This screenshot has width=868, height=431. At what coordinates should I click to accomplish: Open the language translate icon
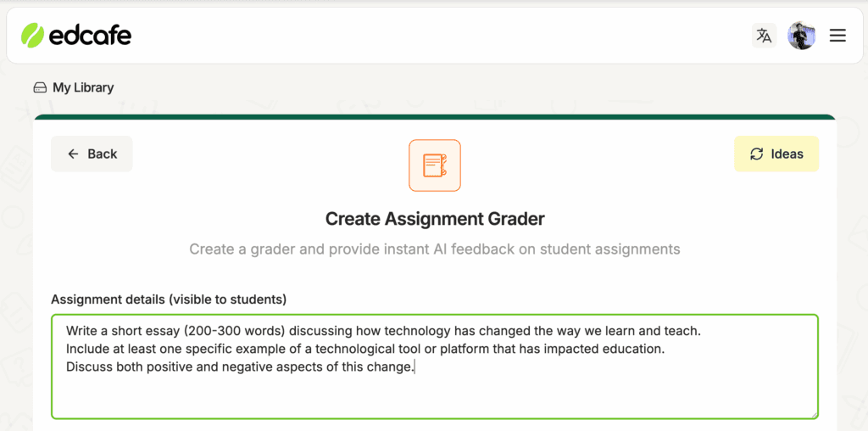(x=764, y=36)
